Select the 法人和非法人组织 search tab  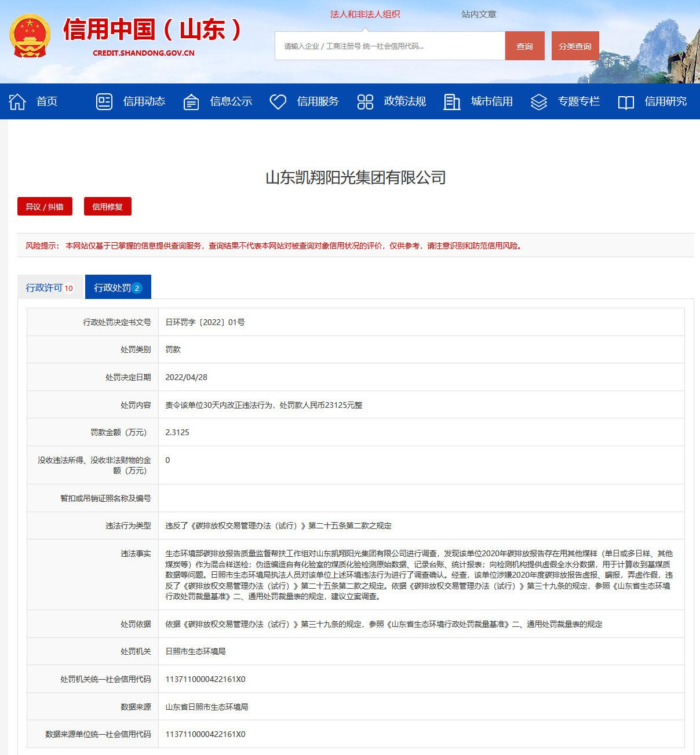point(365,14)
